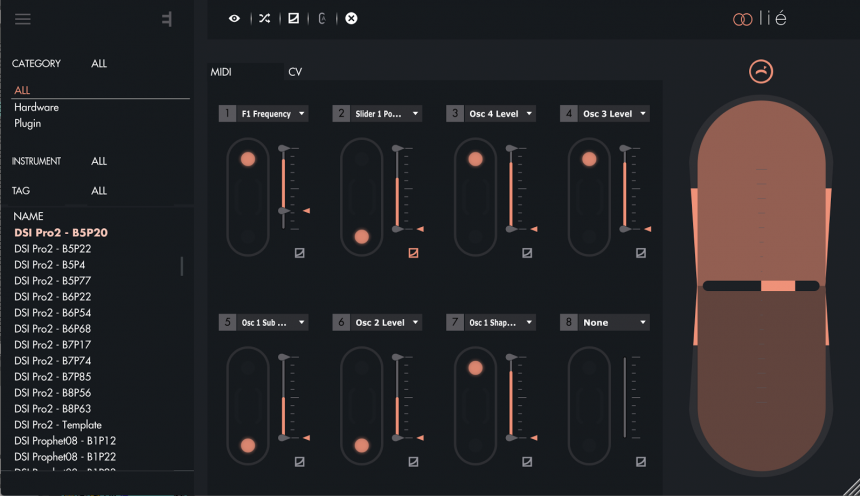The width and height of the screenshot is (860, 496).
Task: Select preset DSI Prophet08 - B1P12
Action: pyautogui.click(x=65, y=441)
